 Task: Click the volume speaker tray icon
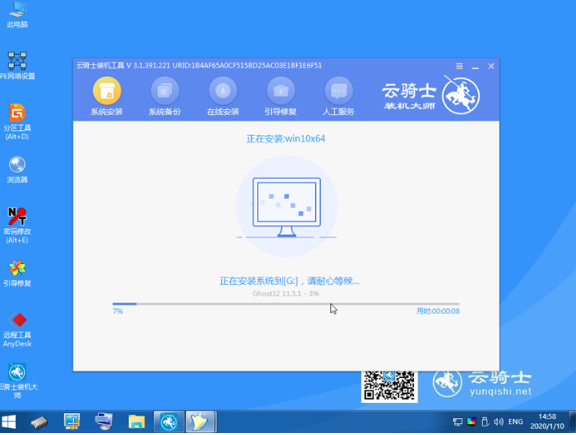pyautogui.click(x=498, y=422)
